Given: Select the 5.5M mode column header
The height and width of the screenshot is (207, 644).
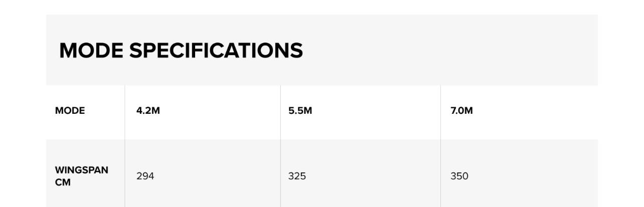Looking at the screenshot, I should (x=300, y=111).
